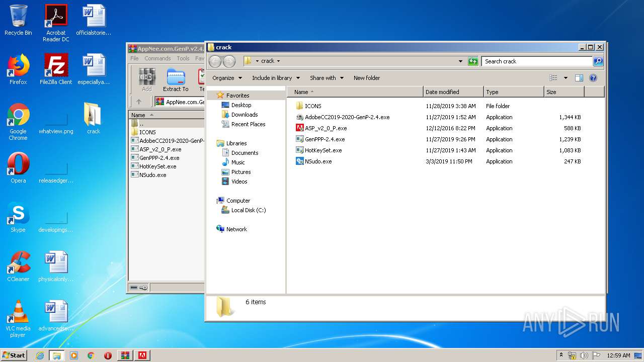Viewport: 644px width, 362px height.
Task: Select Videos library
Action: [x=239, y=182]
